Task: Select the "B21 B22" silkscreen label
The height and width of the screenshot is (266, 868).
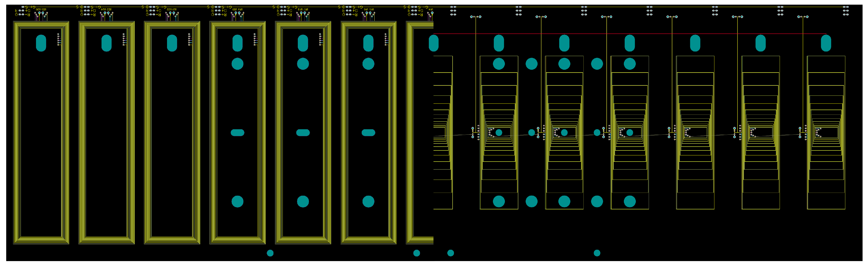Action: pyautogui.click(x=172, y=9)
